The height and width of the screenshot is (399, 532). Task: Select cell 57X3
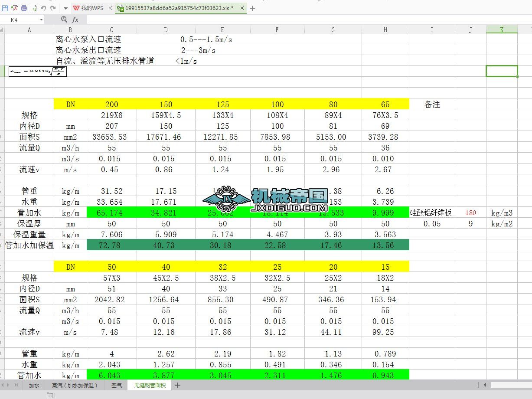click(x=111, y=278)
